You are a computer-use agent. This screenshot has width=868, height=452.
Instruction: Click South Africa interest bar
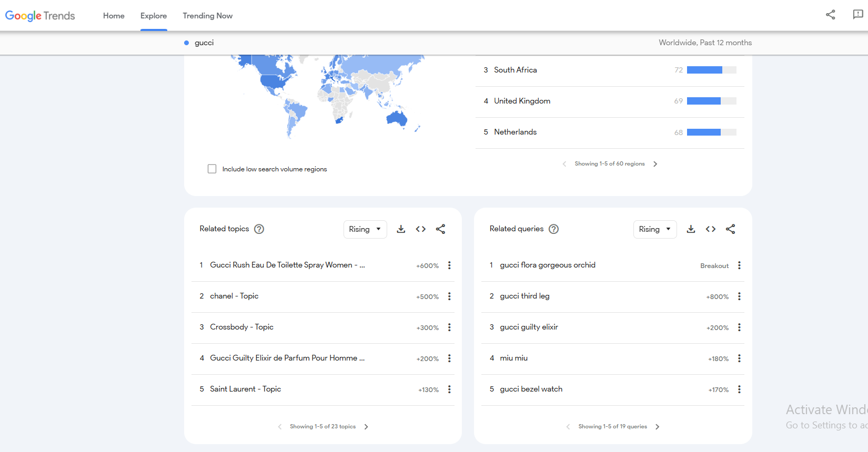[711, 70]
